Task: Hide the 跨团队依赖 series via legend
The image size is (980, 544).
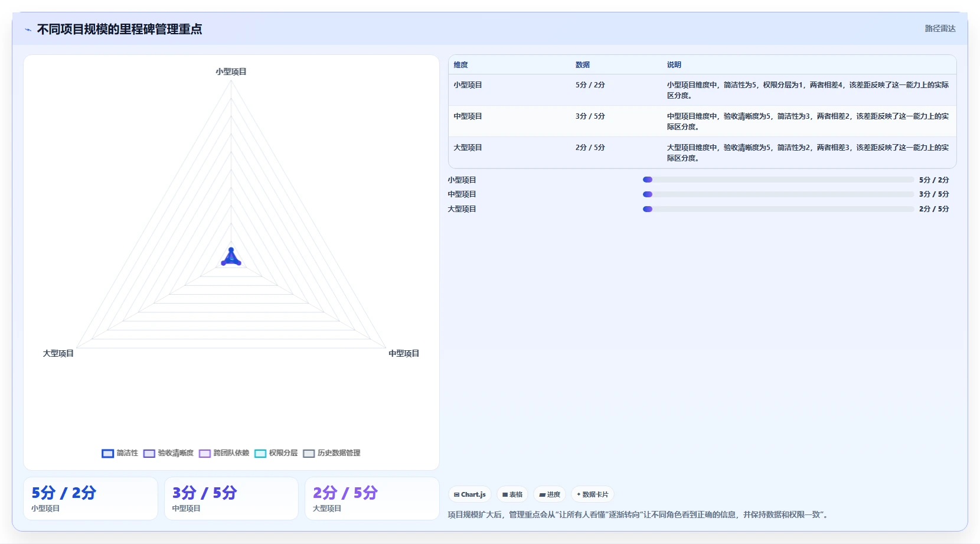Action: pos(224,453)
